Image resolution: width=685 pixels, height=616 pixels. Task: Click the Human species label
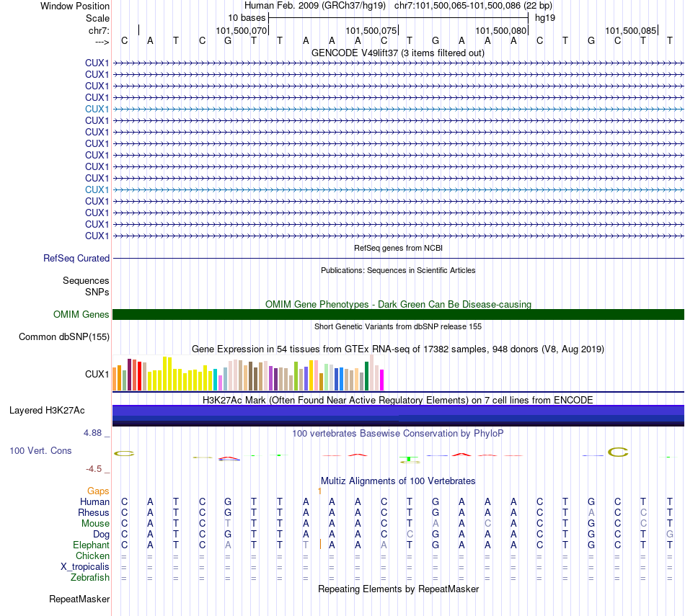pyautogui.click(x=94, y=501)
